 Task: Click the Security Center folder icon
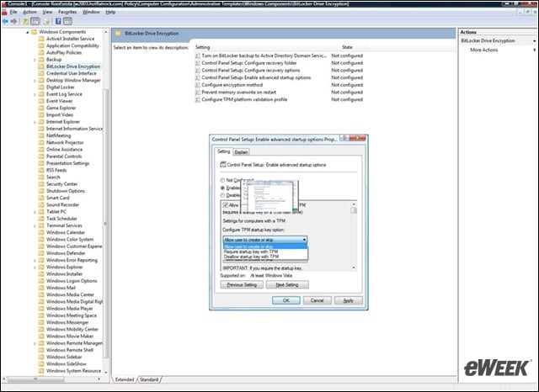pos(41,184)
